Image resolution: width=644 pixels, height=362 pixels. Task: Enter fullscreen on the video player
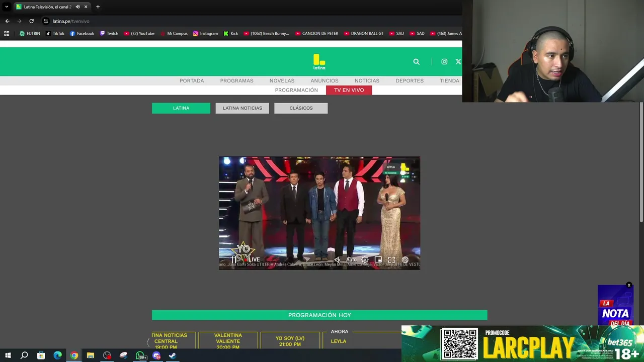[x=391, y=259]
